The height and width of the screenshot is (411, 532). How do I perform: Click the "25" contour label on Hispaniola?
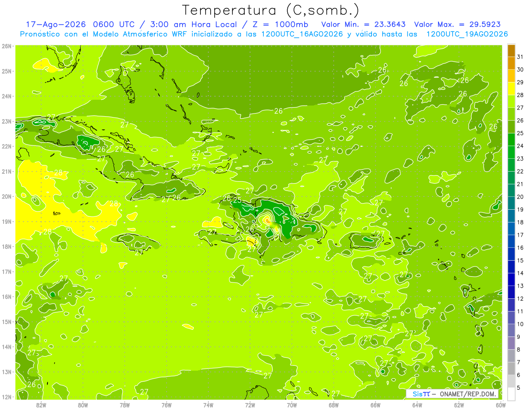coord(238,200)
